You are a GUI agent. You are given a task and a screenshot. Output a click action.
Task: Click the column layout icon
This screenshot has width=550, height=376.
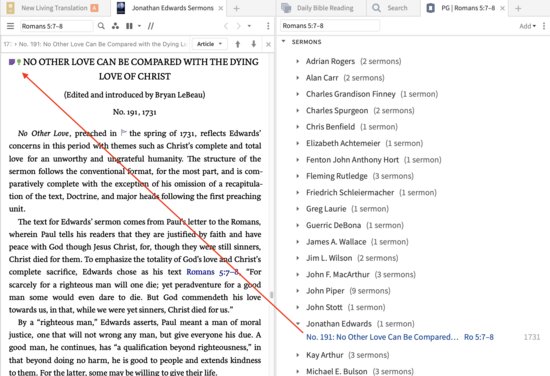[x=129, y=26]
